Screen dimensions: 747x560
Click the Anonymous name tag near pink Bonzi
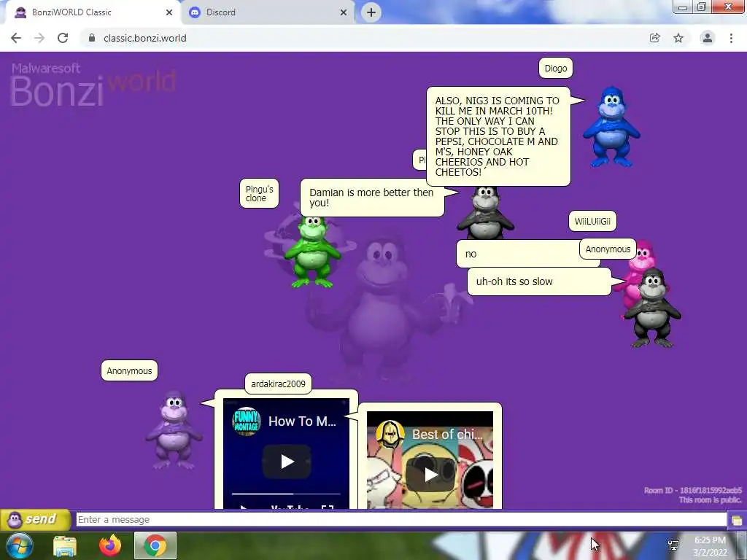click(x=608, y=249)
